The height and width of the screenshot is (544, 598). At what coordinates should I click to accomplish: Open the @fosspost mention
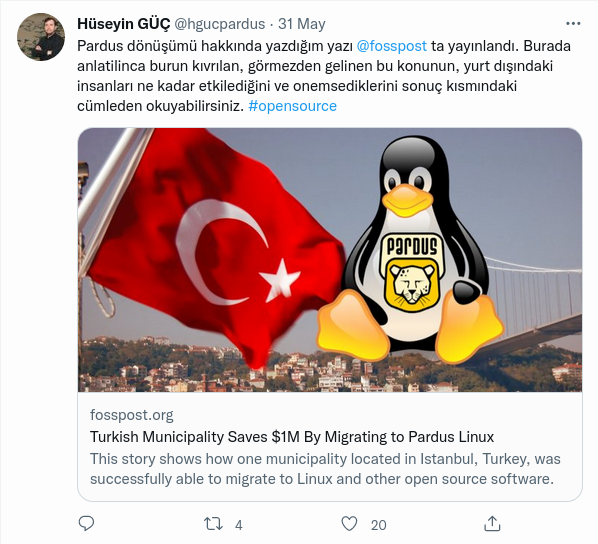[x=391, y=46]
